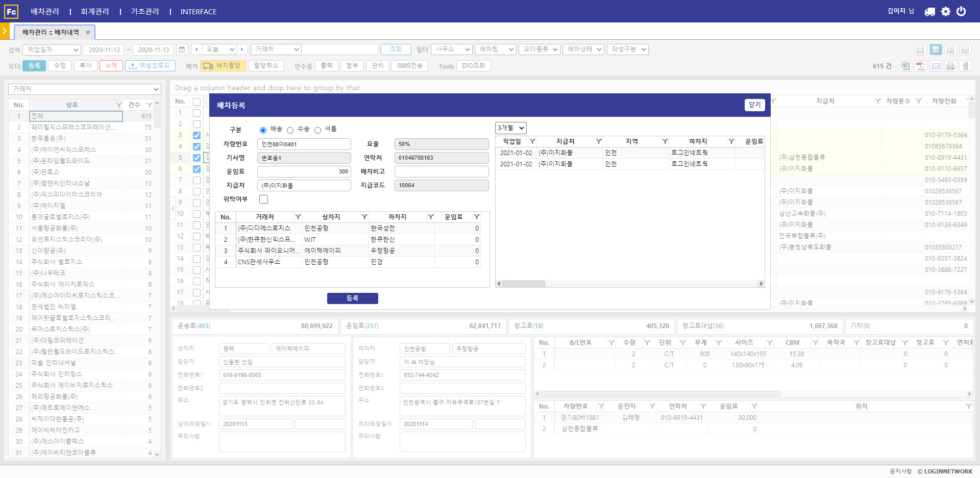Export the list to PDF icon
Image resolution: width=980 pixels, height=478 pixels.
pos(920,66)
